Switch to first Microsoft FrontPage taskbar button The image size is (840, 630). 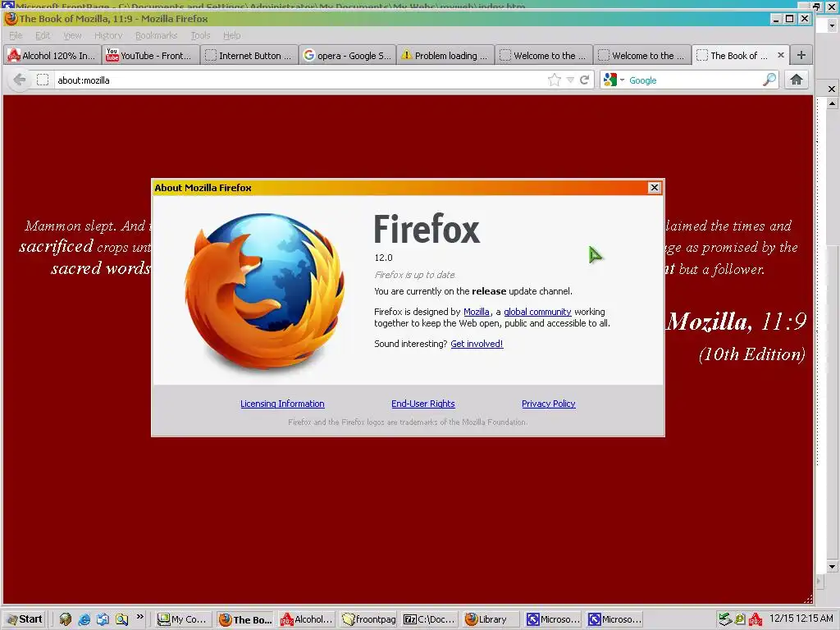pos(554,619)
